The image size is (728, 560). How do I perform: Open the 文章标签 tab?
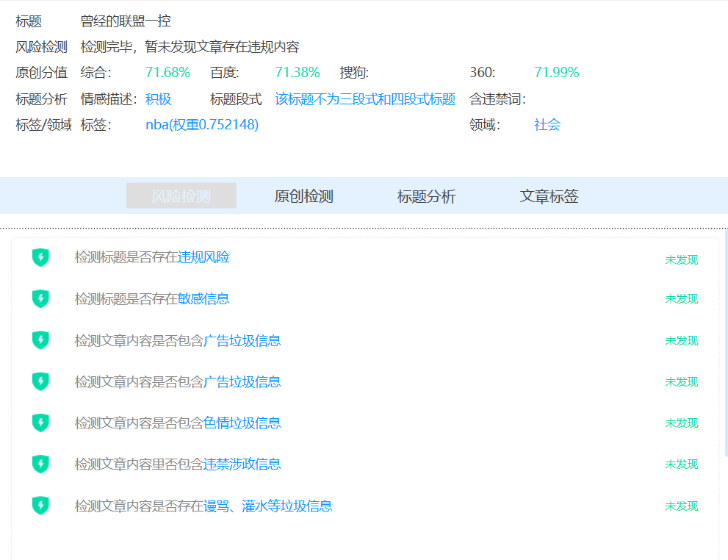coord(549,196)
